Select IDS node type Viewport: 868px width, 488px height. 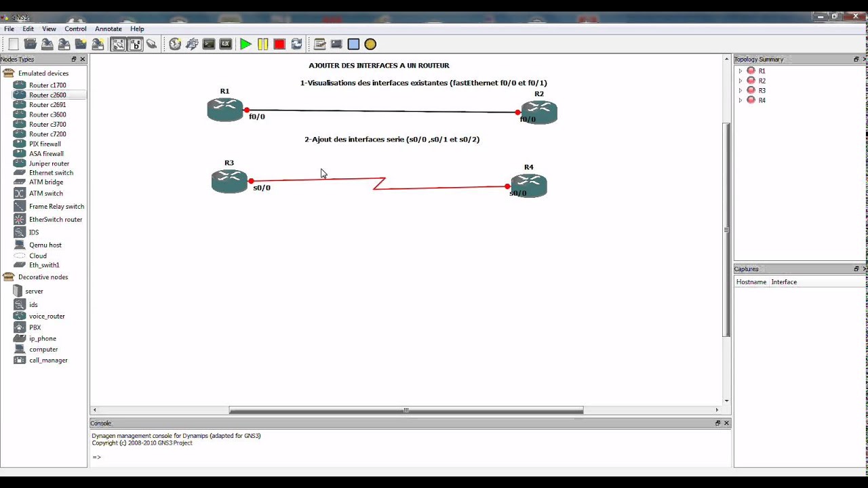coord(34,232)
